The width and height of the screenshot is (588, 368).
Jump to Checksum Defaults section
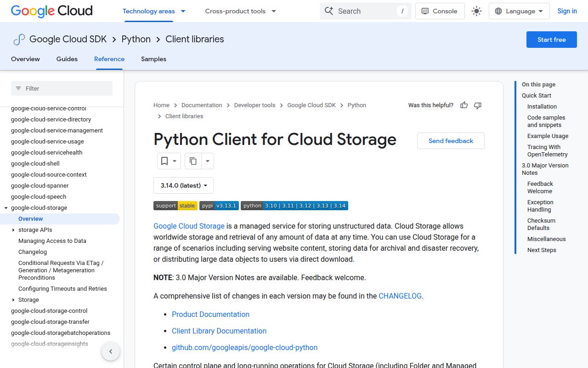[x=541, y=224]
